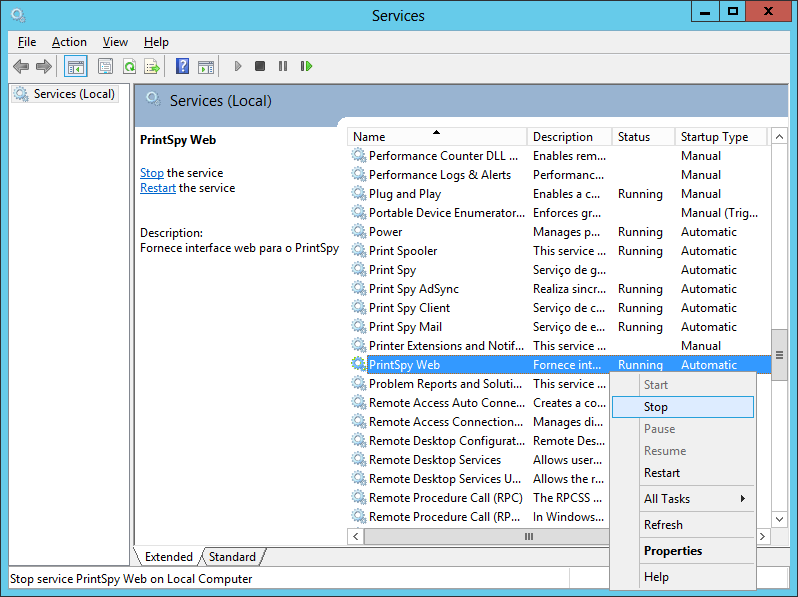The width and height of the screenshot is (798, 597).
Task: Click the Stop the service link
Action: click(152, 173)
